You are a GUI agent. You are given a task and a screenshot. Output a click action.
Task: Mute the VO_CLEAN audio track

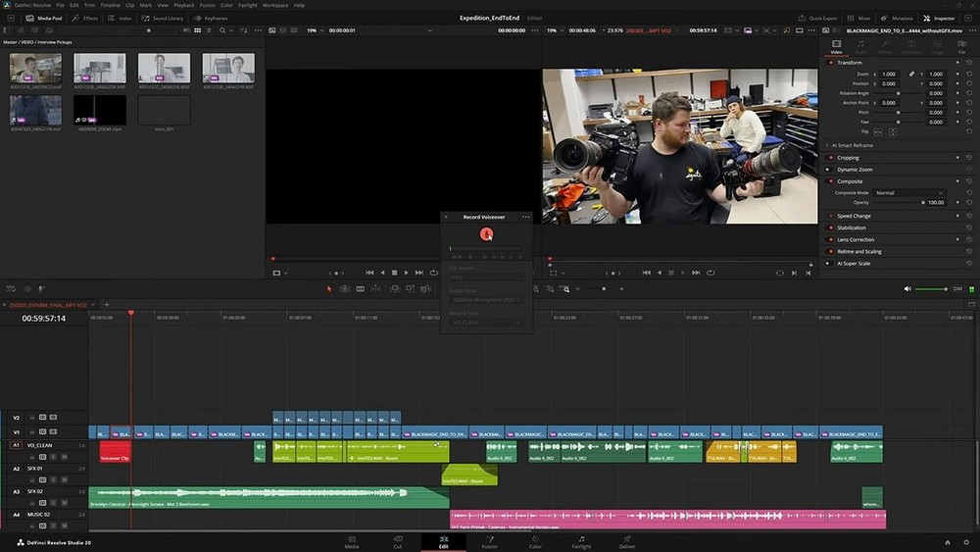pyautogui.click(x=65, y=456)
